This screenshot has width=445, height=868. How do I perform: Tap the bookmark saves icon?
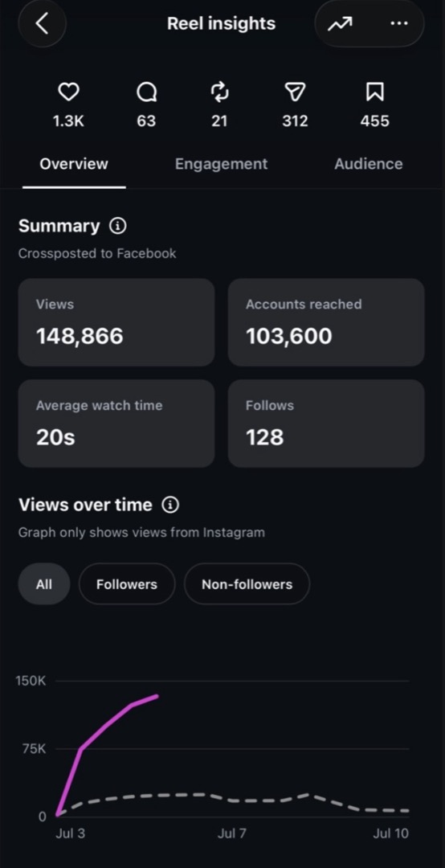(374, 92)
